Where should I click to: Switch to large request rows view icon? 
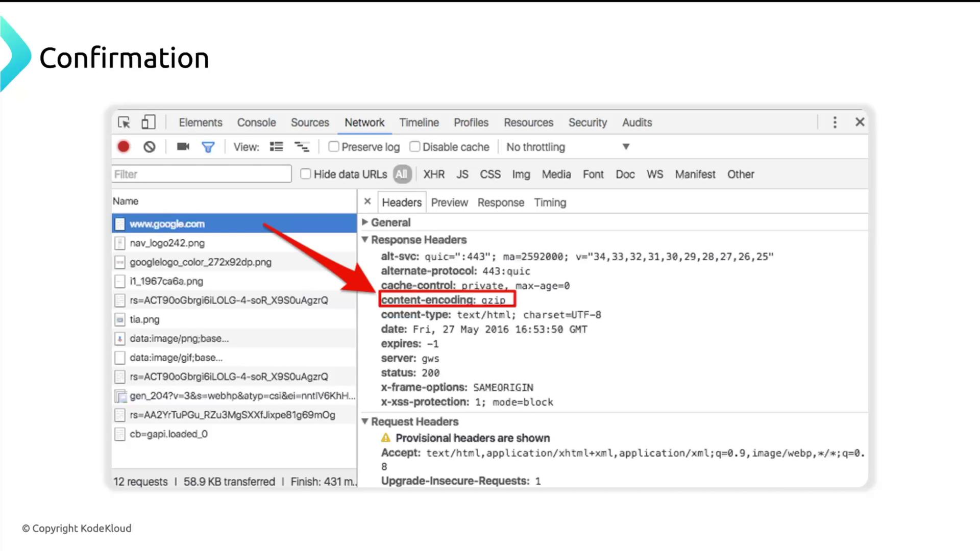tap(276, 147)
